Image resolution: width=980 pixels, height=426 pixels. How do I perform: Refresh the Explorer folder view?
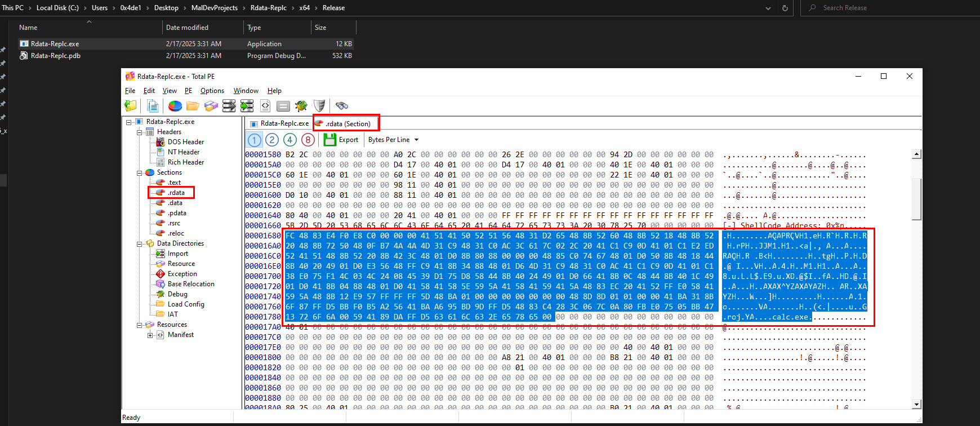(785, 8)
